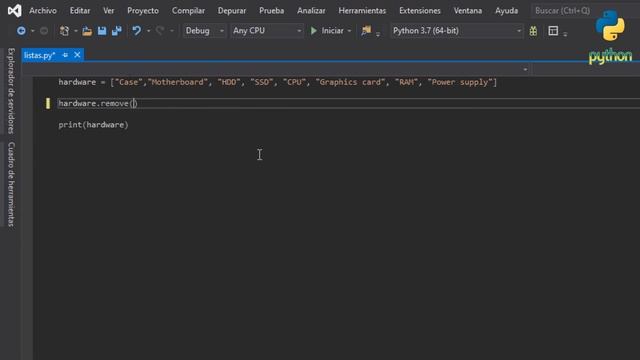
Task: Open the Depurar menu
Action: click(x=232, y=11)
